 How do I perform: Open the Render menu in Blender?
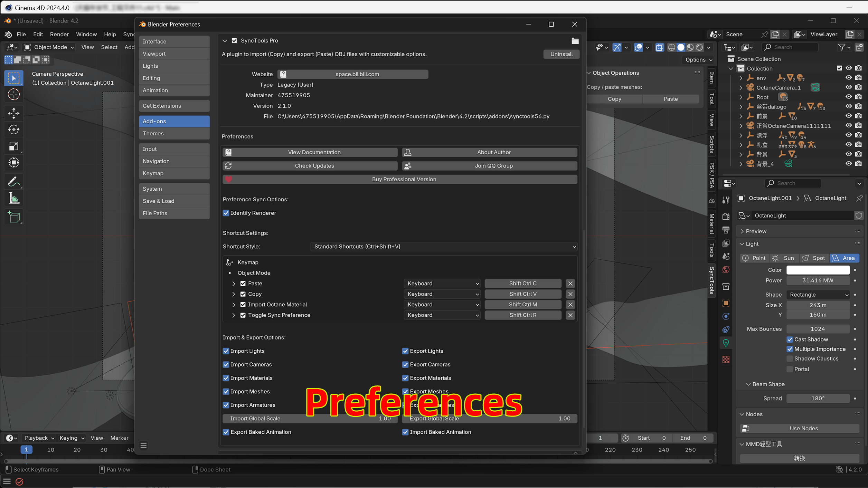pyautogui.click(x=59, y=34)
